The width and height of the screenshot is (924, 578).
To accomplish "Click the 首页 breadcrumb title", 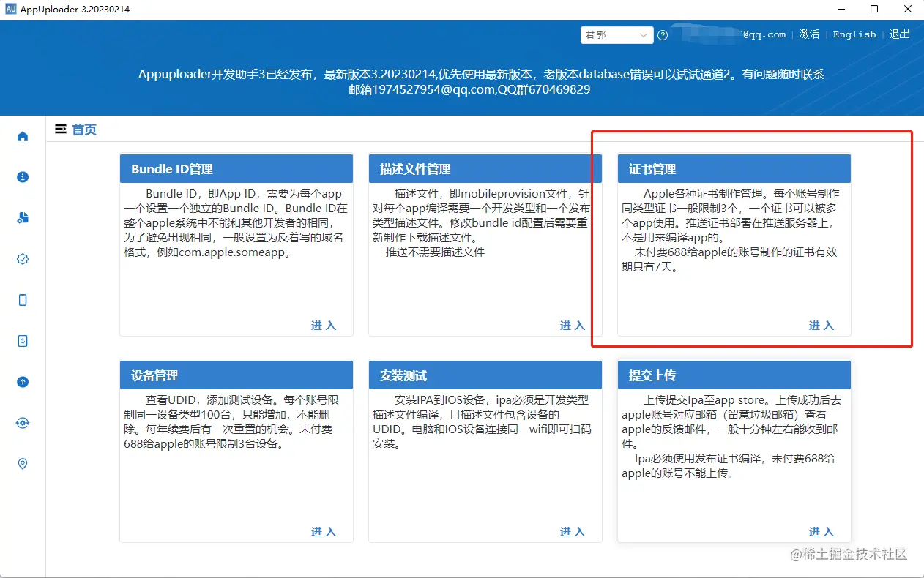I will tap(84, 130).
